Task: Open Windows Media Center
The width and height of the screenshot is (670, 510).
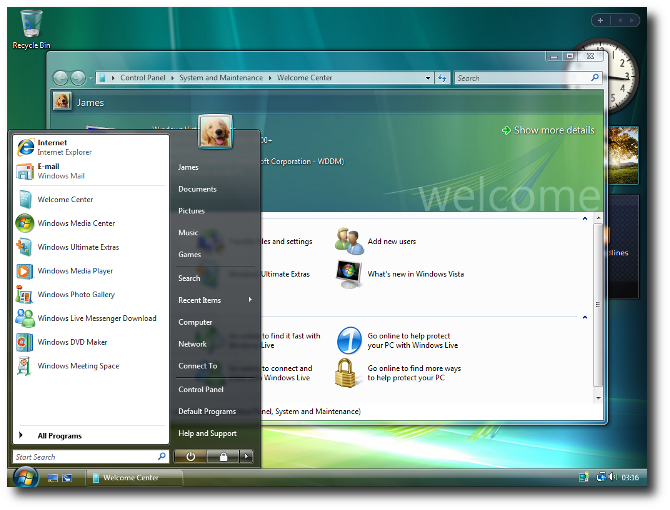Action: point(76,223)
